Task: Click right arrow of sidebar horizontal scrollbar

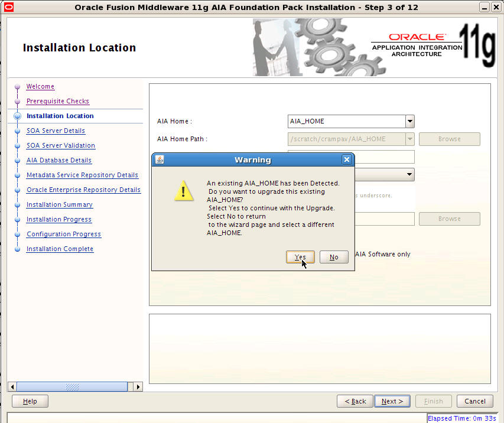Action: coord(138,387)
